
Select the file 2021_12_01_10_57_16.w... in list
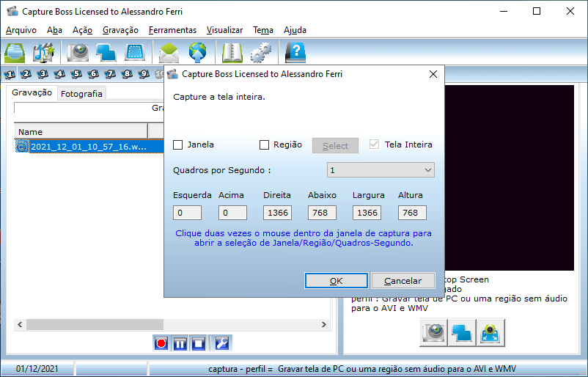coord(89,147)
